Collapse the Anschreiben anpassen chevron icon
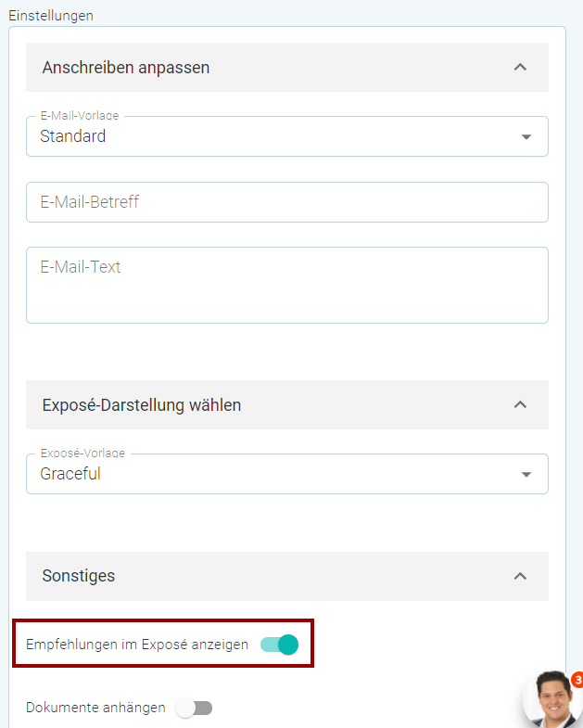 (x=520, y=68)
